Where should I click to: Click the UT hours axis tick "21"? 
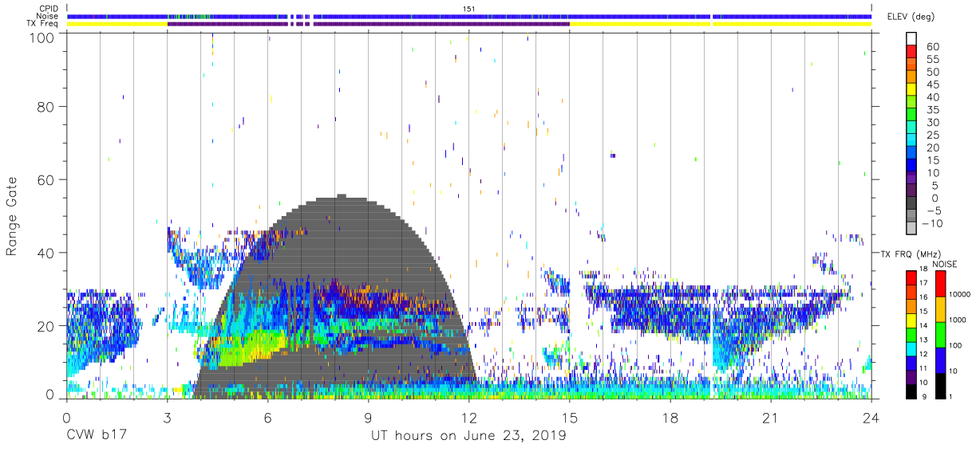pyautogui.click(x=771, y=418)
